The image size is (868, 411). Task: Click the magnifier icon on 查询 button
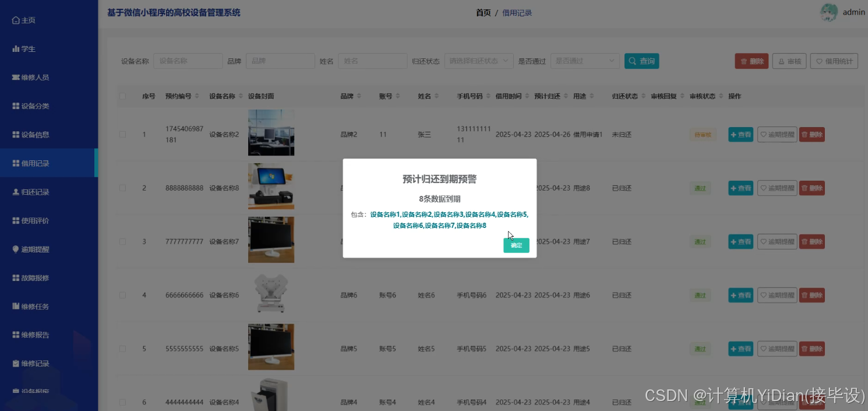coord(632,61)
